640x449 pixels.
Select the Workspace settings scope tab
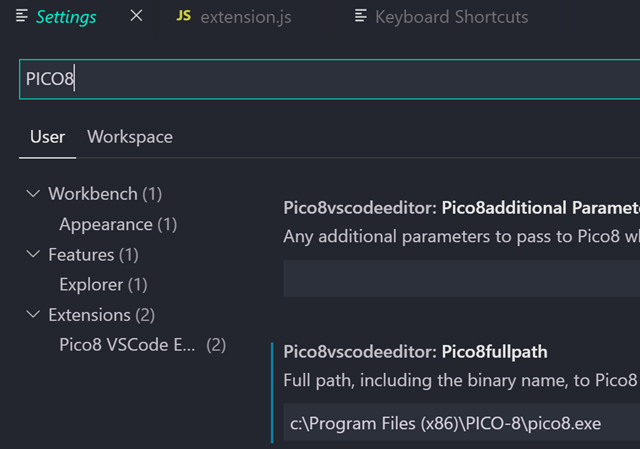pyautogui.click(x=130, y=137)
